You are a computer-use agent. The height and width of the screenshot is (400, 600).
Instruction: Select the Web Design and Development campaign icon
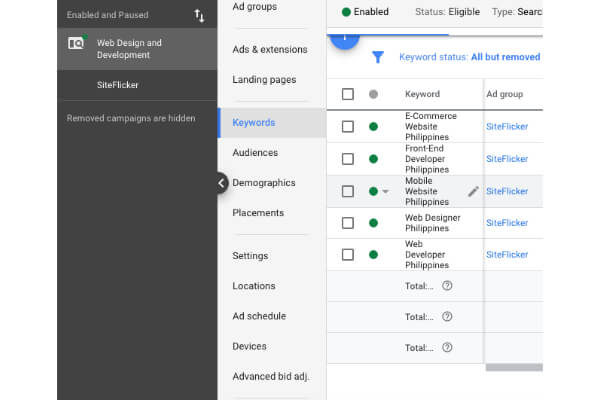coord(76,43)
